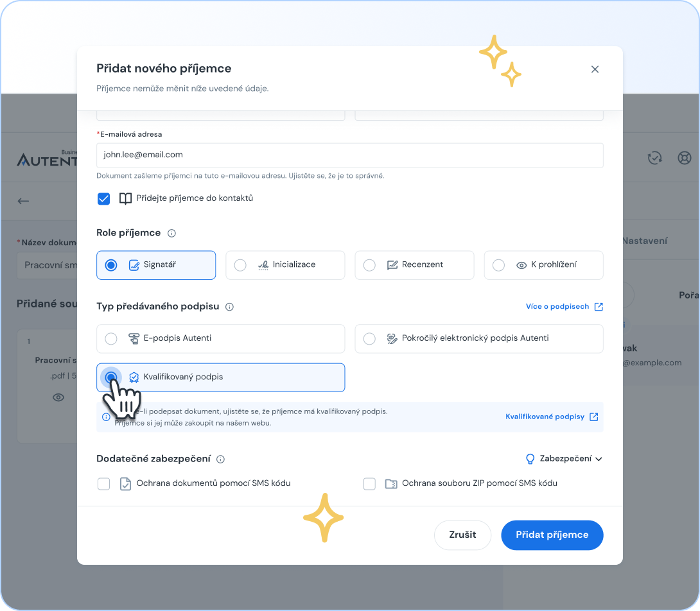This screenshot has height=611, width=700.
Task: Click the lightbulb icon beside Zabezpečení
Action: tap(530, 459)
